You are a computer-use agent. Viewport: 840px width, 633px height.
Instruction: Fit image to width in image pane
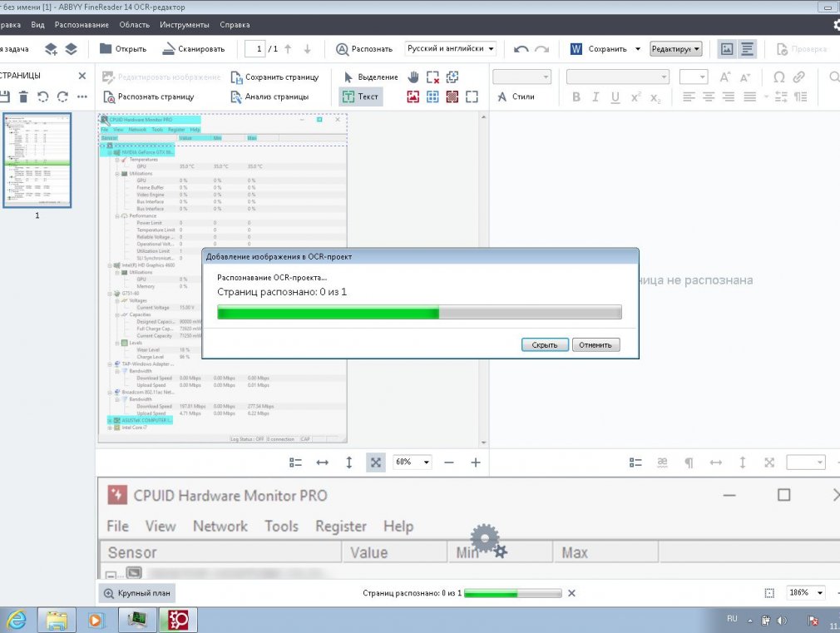point(323,462)
